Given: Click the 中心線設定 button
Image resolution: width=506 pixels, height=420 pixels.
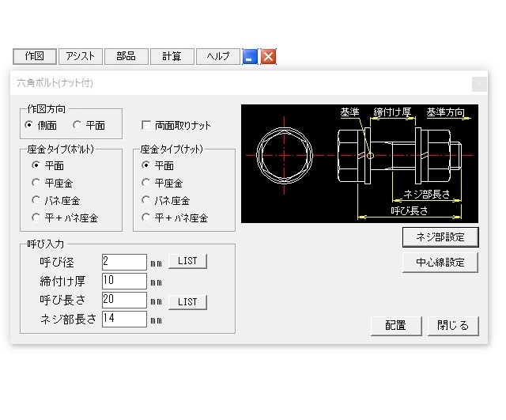Looking at the screenshot, I should coord(440,263).
